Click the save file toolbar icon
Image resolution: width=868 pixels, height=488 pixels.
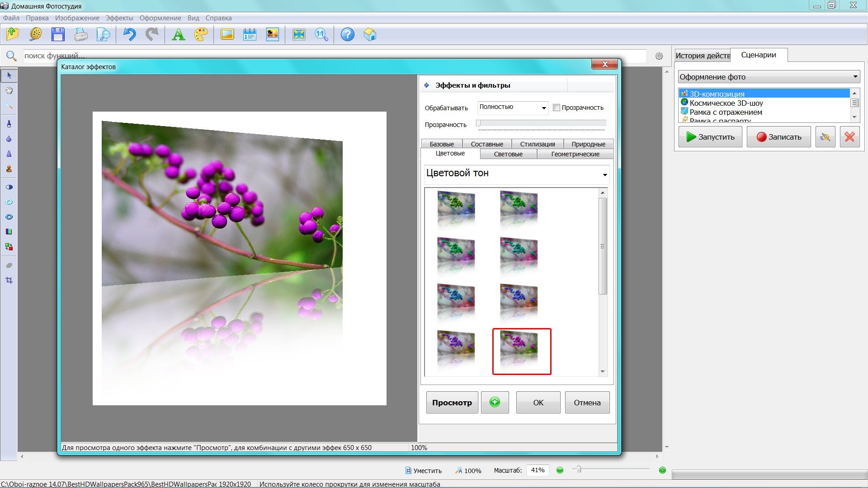tap(58, 34)
